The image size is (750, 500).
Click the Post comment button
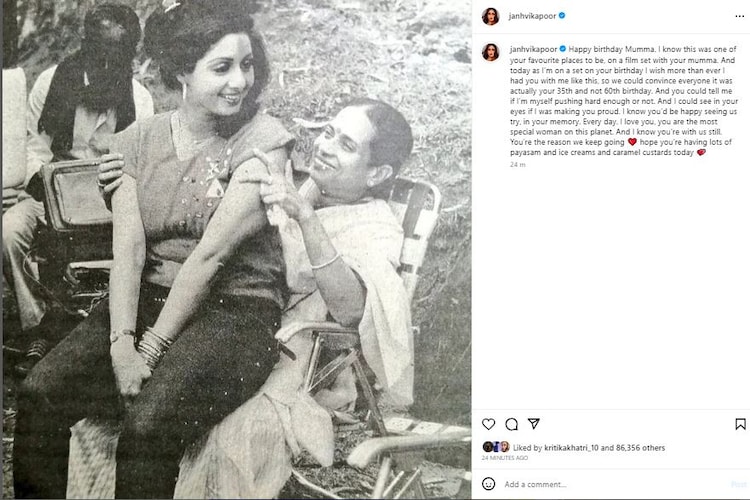click(x=738, y=484)
